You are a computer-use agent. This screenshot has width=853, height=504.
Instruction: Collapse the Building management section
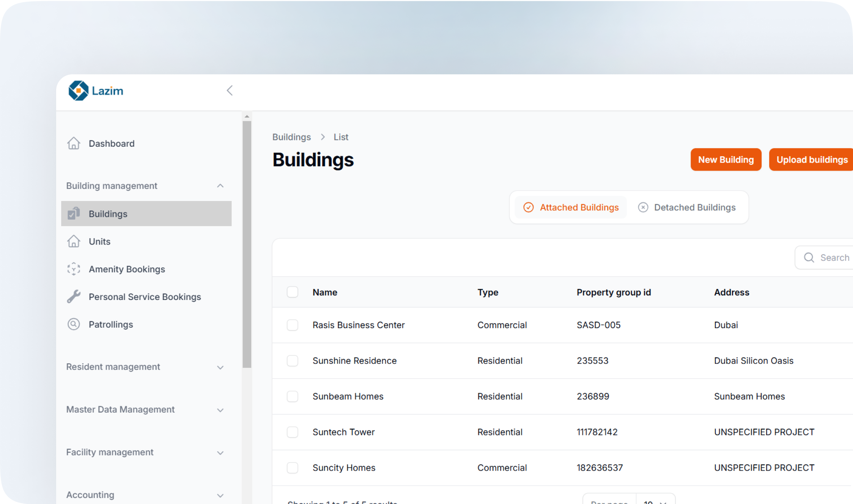click(x=220, y=186)
